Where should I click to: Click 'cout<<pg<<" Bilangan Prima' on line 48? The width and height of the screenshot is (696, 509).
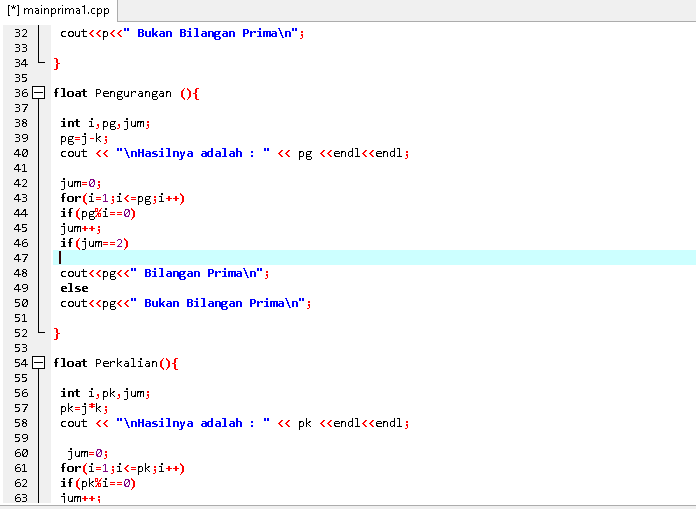click(x=165, y=273)
